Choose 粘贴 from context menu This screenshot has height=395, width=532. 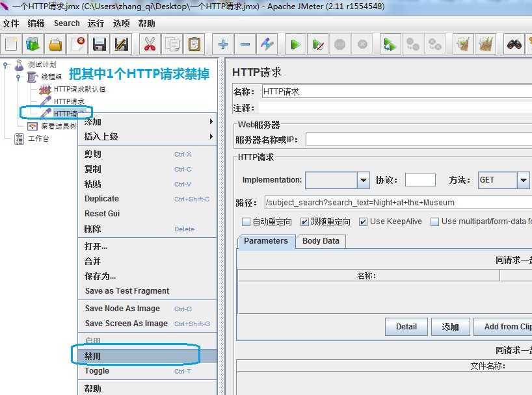(147, 184)
